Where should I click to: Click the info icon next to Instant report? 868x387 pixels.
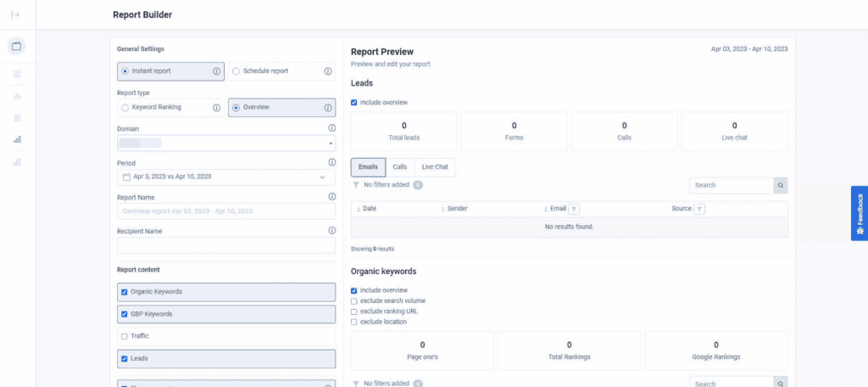coord(217,71)
